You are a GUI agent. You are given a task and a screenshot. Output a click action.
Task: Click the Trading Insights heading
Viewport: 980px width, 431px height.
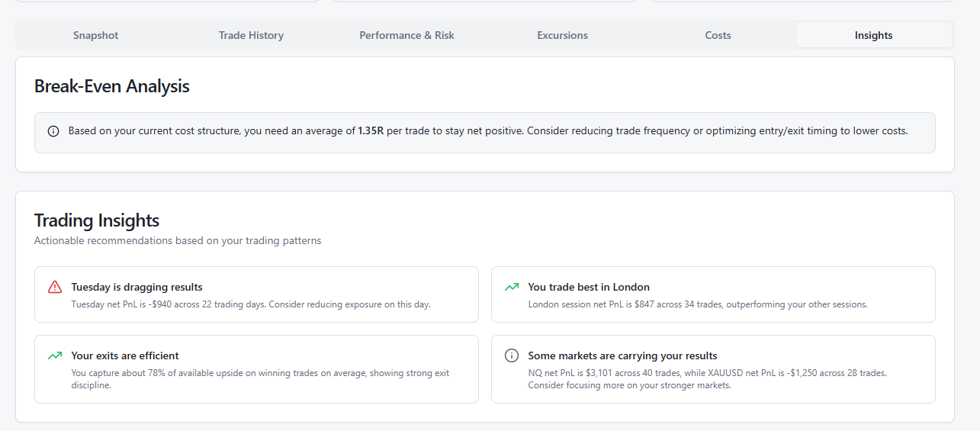(x=97, y=220)
